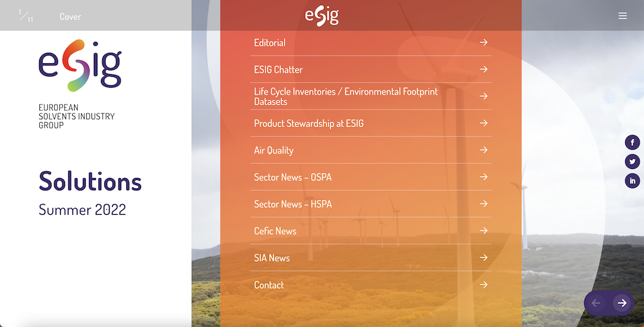The width and height of the screenshot is (644, 327).
Task: Click the white ESIG logo in header
Action: tap(321, 15)
